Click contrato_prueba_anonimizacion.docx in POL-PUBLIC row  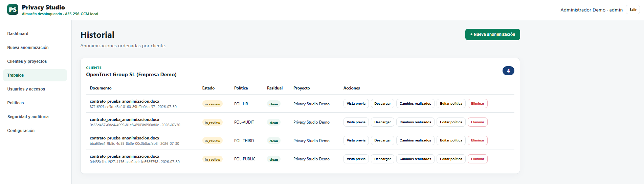click(x=125, y=156)
